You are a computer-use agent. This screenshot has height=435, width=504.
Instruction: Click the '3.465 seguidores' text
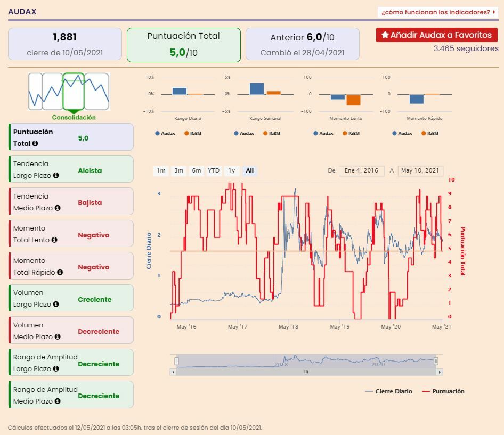click(x=466, y=48)
